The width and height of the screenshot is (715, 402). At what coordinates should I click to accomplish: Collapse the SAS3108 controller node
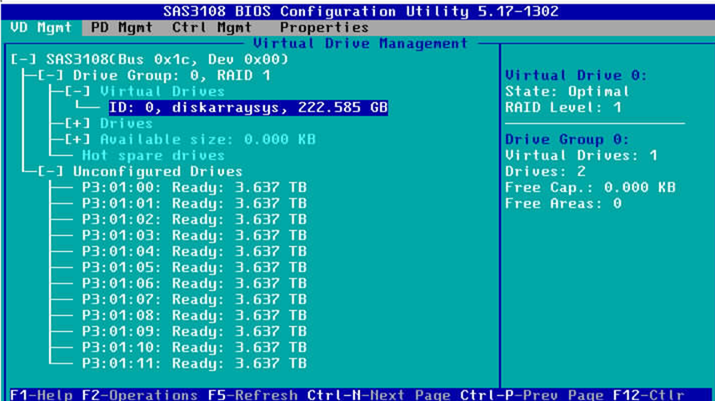[x=24, y=60]
